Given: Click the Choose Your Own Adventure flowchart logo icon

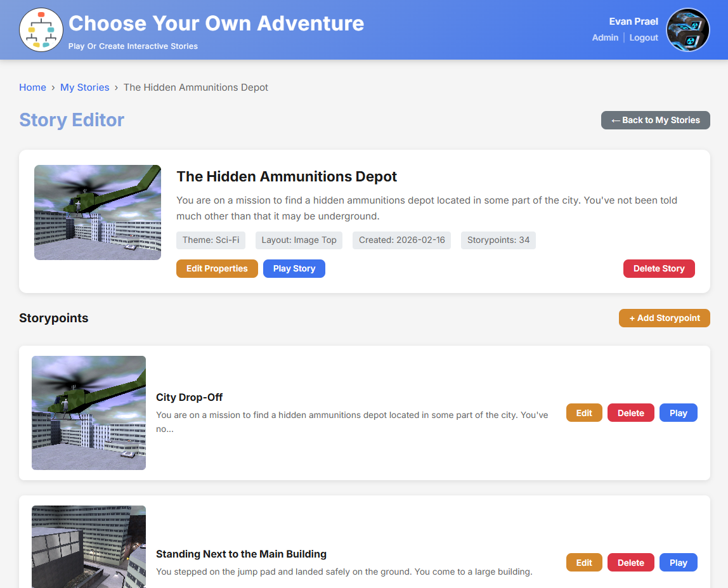Looking at the screenshot, I should (41, 29).
